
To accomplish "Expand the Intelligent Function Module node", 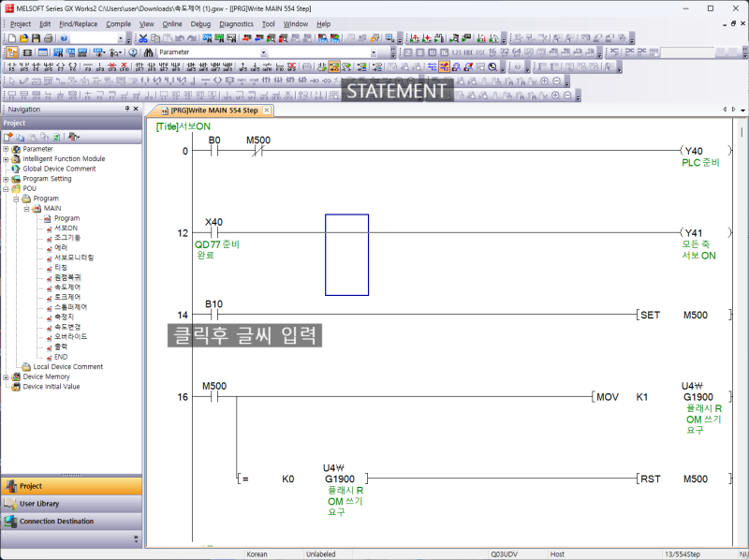I will point(6,158).
